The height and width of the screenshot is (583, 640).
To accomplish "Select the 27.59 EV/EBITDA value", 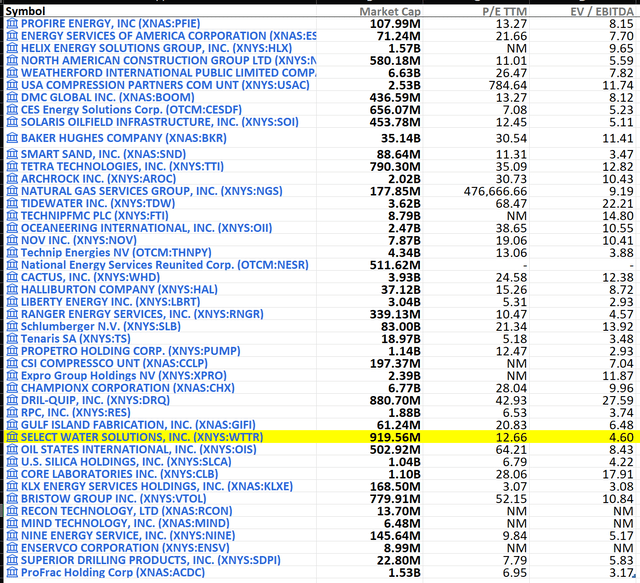I will [618, 401].
